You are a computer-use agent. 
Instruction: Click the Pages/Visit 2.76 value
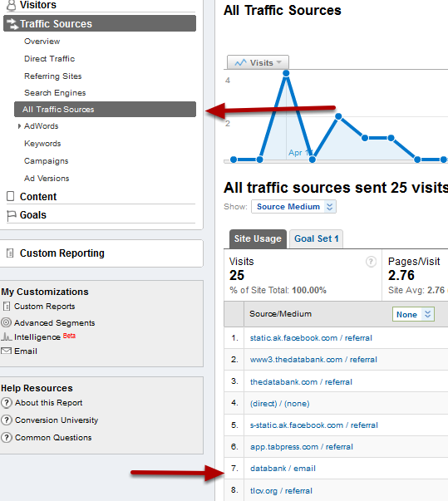point(401,275)
